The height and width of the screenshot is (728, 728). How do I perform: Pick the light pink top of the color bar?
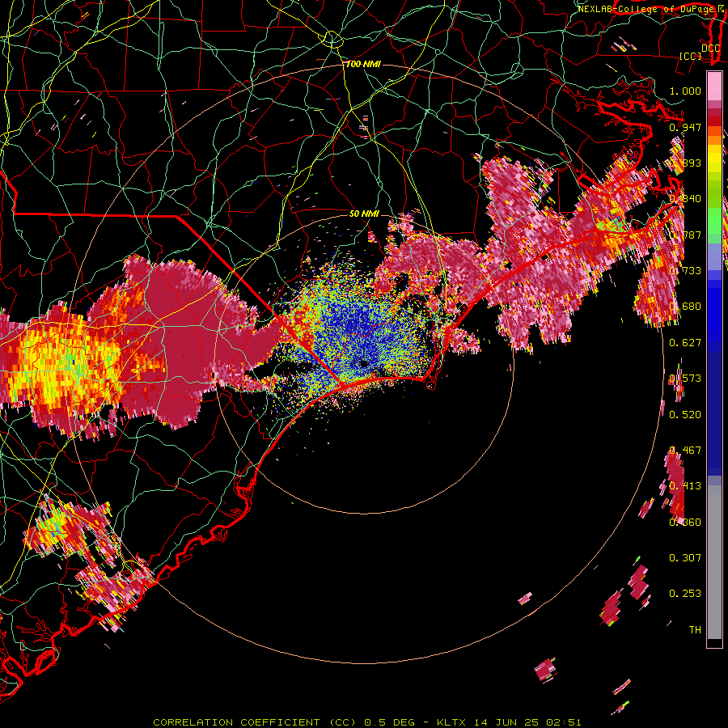[x=714, y=87]
